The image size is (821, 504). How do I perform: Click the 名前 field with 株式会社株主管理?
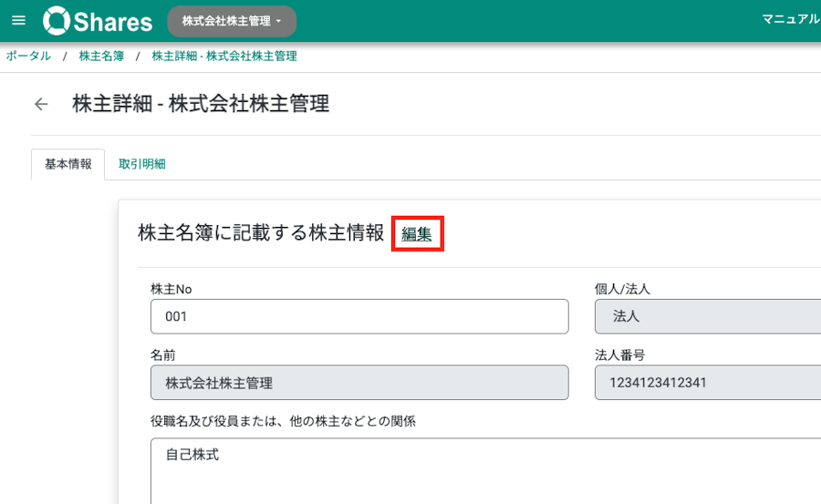coord(359,383)
